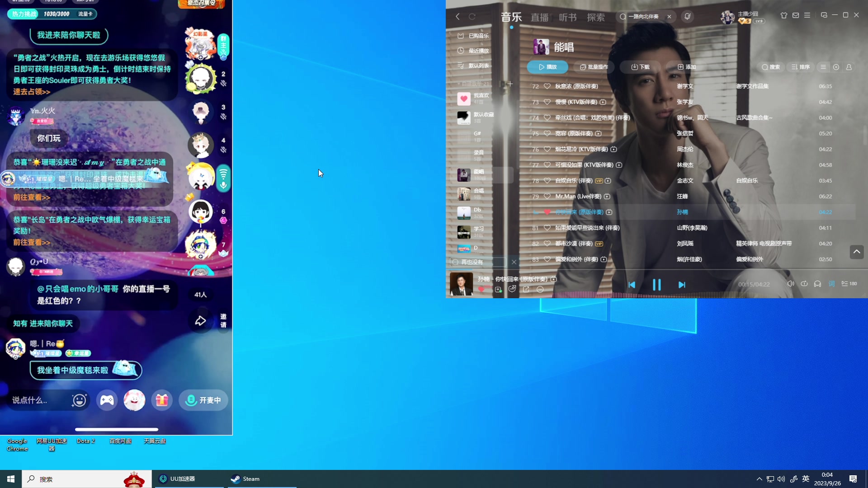Share the chat room arrow icon

click(200, 321)
